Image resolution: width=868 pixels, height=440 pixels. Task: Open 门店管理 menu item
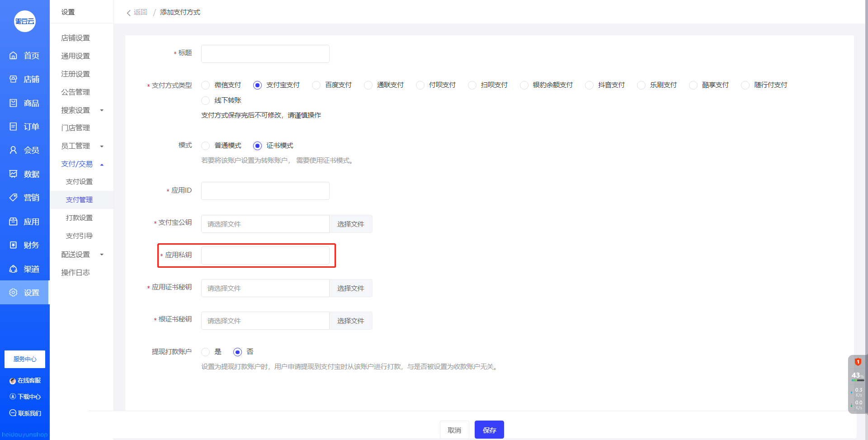pos(75,128)
